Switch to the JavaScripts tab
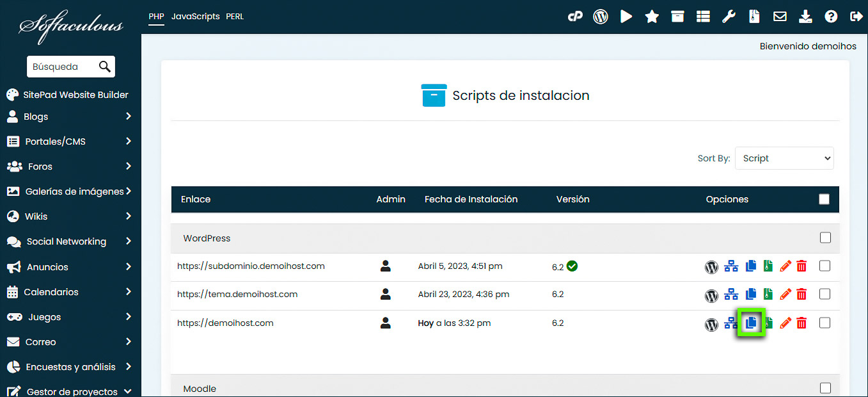The height and width of the screenshot is (397, 868). click(x=195, y=17)
